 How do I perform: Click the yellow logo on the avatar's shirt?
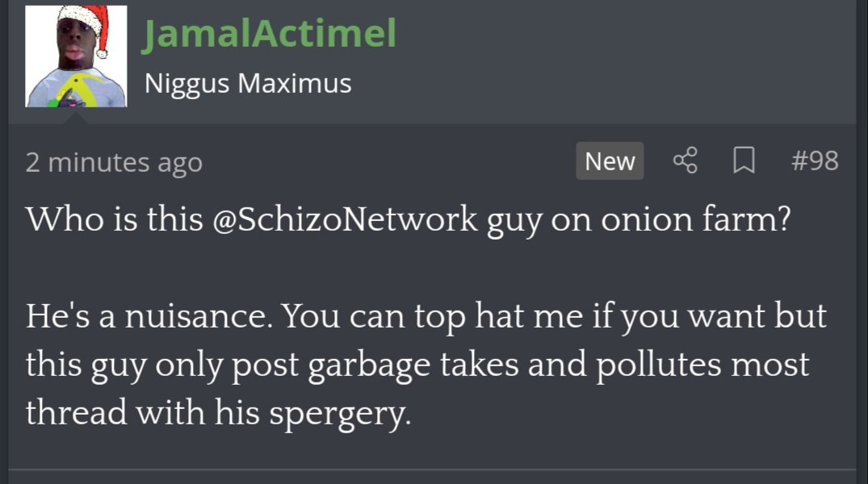[82, 86]
